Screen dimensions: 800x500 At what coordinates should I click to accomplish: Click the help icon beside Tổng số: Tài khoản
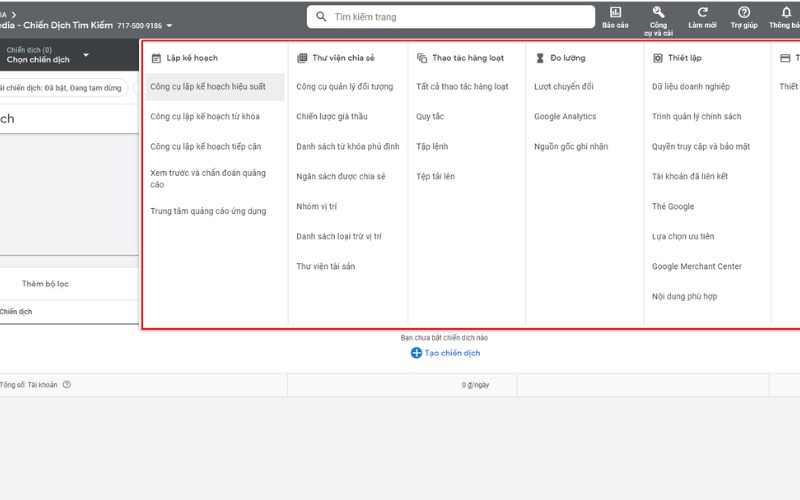coord(67,384)
